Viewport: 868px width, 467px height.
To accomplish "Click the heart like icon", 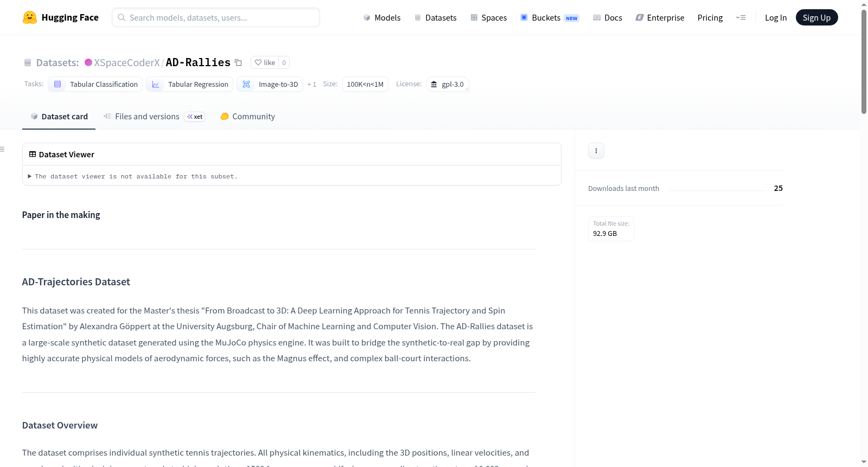I will tap(258, 62).
